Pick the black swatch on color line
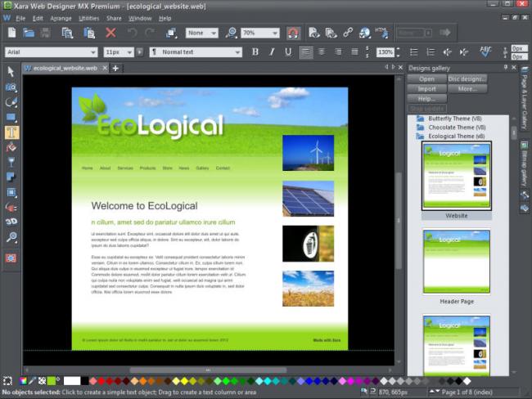 click(x=85, y=381)
